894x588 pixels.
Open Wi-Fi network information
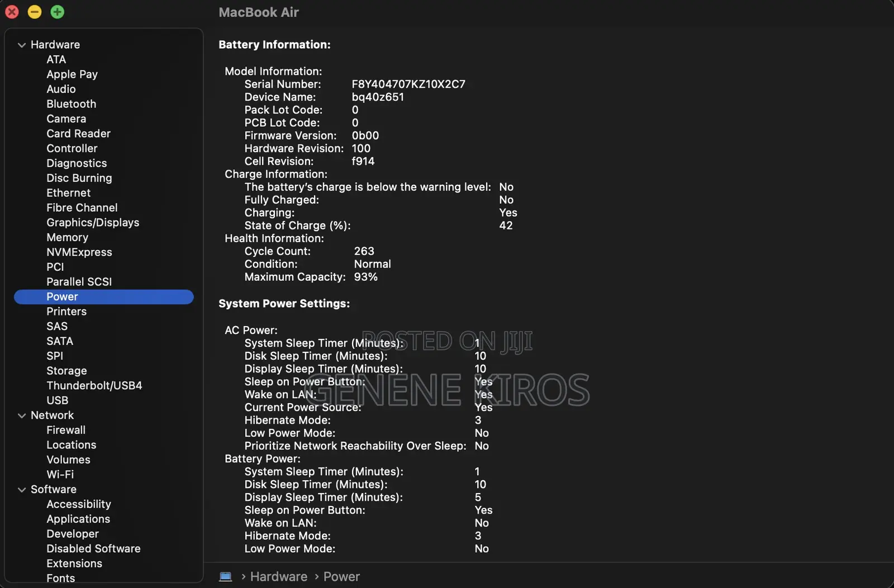pyautogui.click(x=60, y=475)
